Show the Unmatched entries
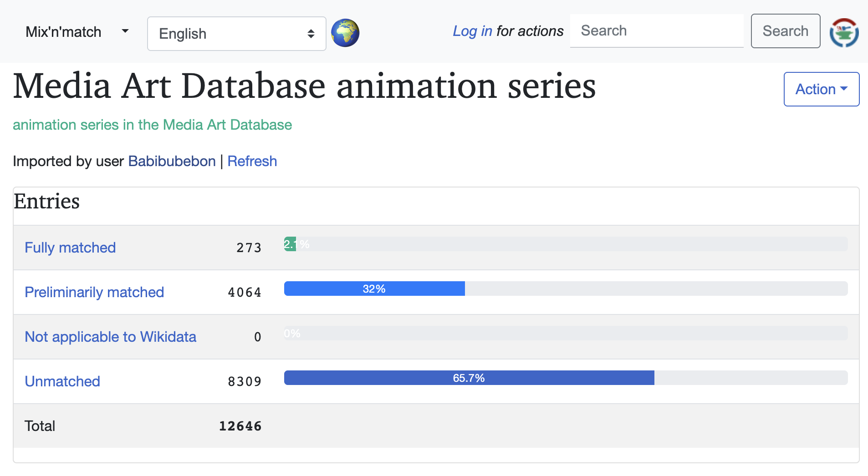Image resolution: width=868 pixels, height=476 pixels. point(62,381)
